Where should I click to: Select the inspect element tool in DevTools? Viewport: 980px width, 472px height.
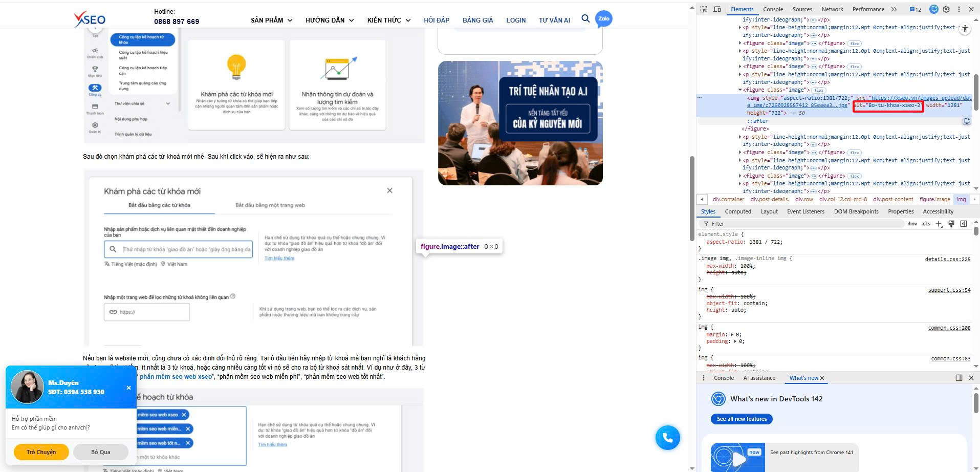pyautogui.click(x=703, y=9)
